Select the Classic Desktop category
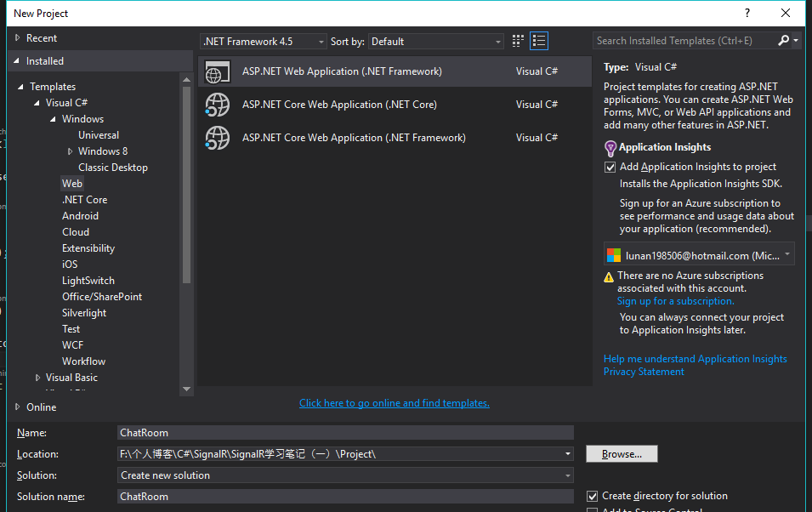 pos(113,168)
